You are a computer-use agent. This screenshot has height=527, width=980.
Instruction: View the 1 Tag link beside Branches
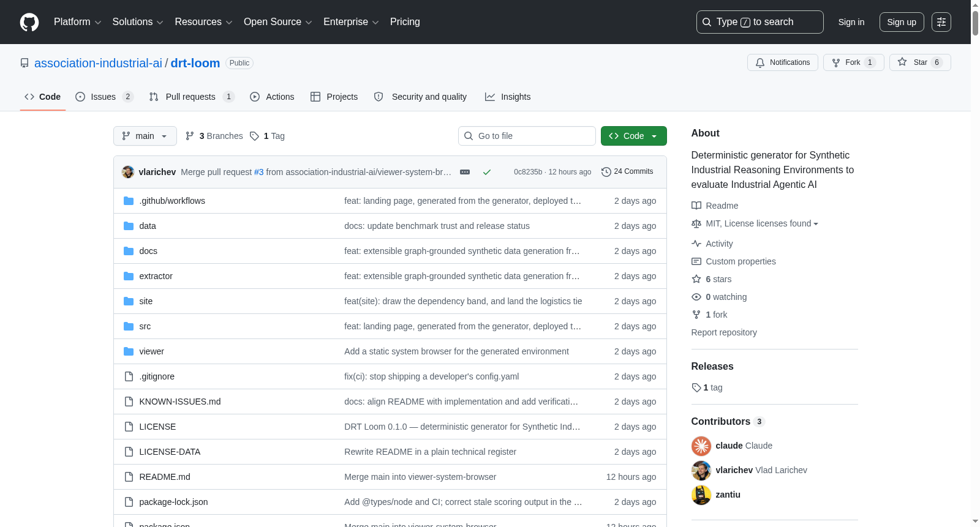267,136
